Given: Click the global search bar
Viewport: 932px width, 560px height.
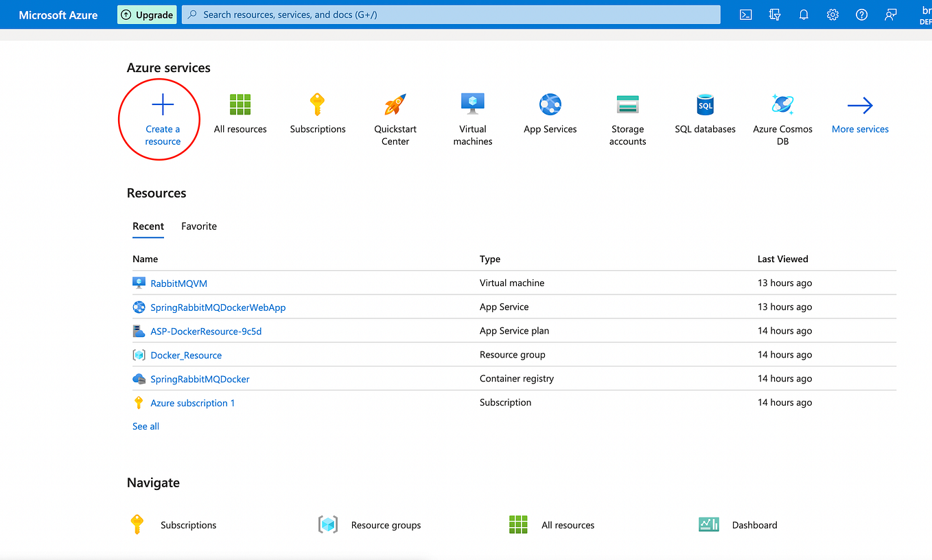Looking at the screenshot, I should [450, 14].
